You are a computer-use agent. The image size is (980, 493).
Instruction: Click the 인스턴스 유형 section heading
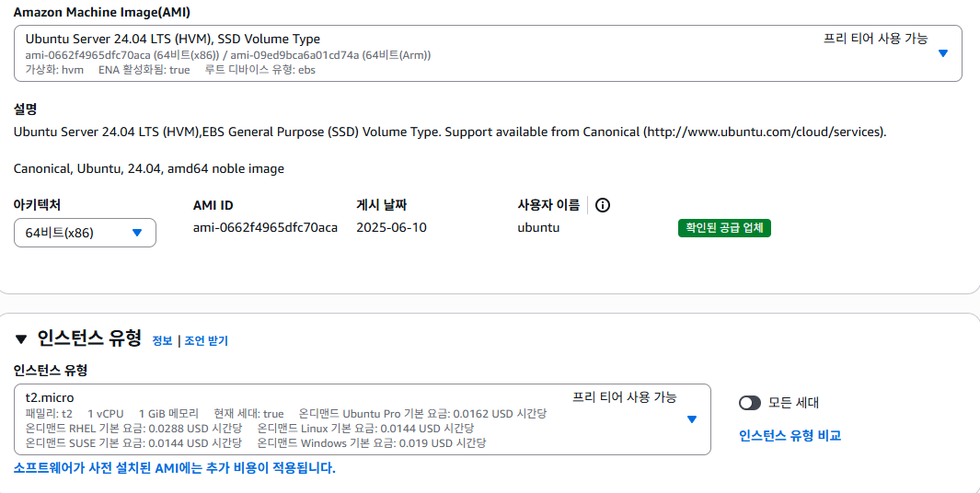coord(88,338)
